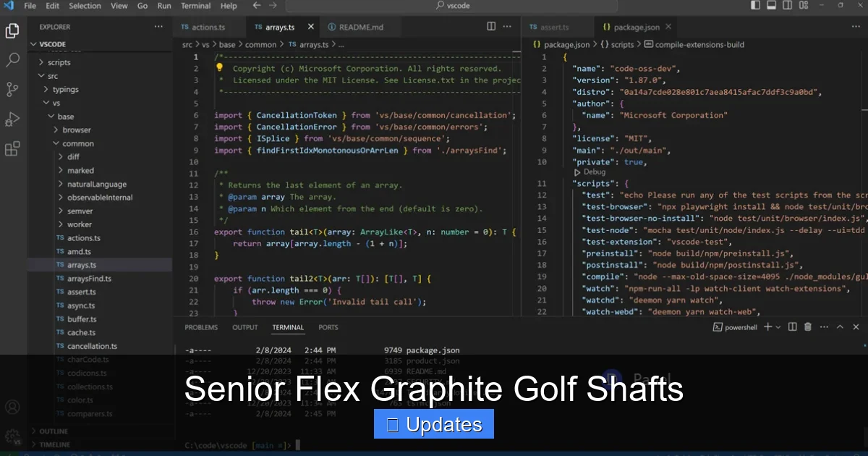
Task: Open the Source Control view
Action: (12, 90)
